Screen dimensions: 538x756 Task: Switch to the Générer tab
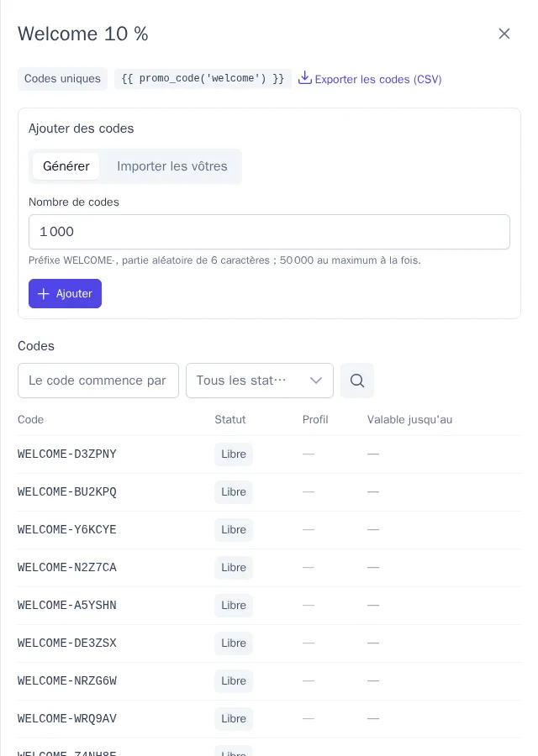coord(66,166)
